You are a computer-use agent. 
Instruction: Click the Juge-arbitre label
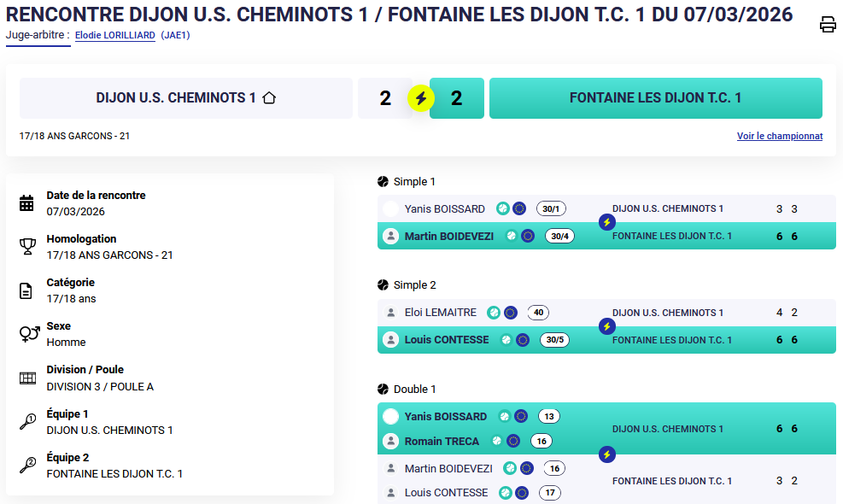[x=38, y=36]
